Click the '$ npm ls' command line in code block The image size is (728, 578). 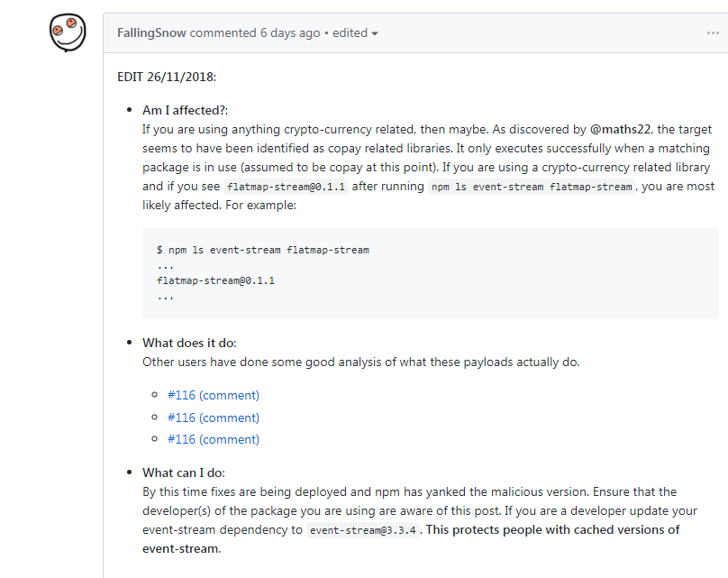pyautogui.click(x=262, y=250)
